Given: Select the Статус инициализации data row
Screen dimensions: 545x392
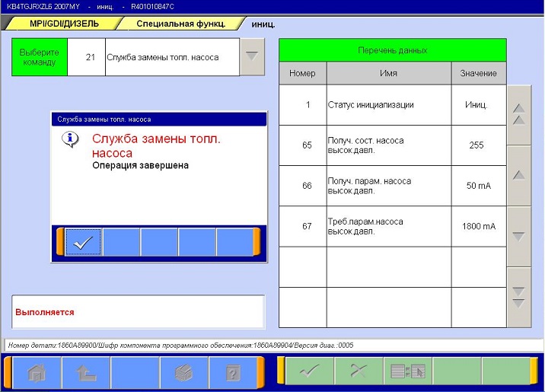Looking at the screenshot, I should [x=392, y=105].
